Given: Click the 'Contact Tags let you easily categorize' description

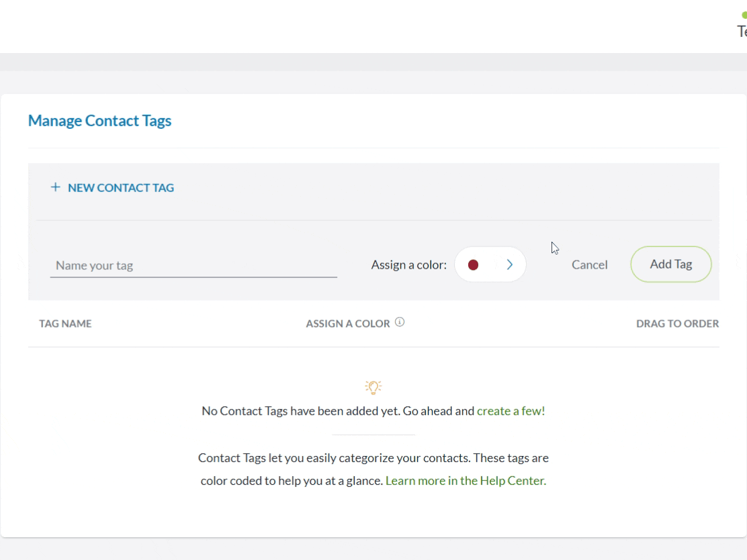Looking at the screenshot, I should [373, 458].
